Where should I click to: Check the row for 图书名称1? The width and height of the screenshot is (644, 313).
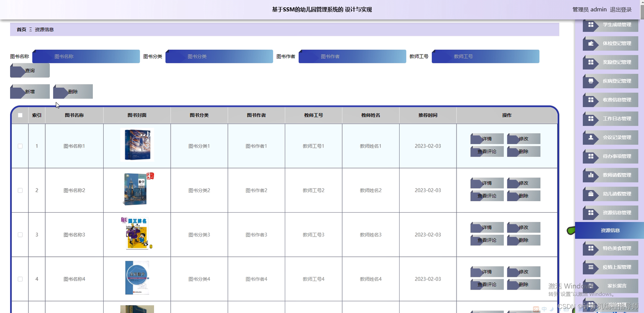20,146
